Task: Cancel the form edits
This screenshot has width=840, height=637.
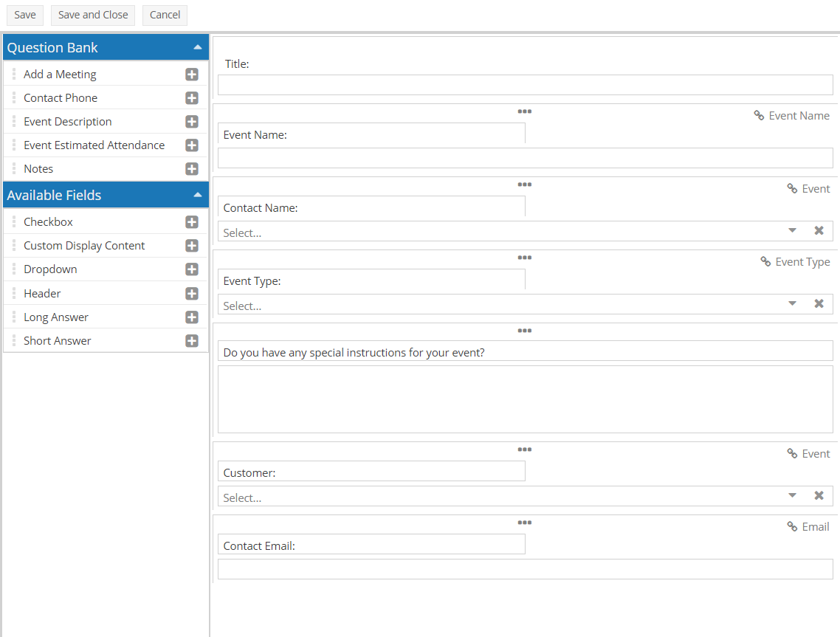Action: point(165,15)
